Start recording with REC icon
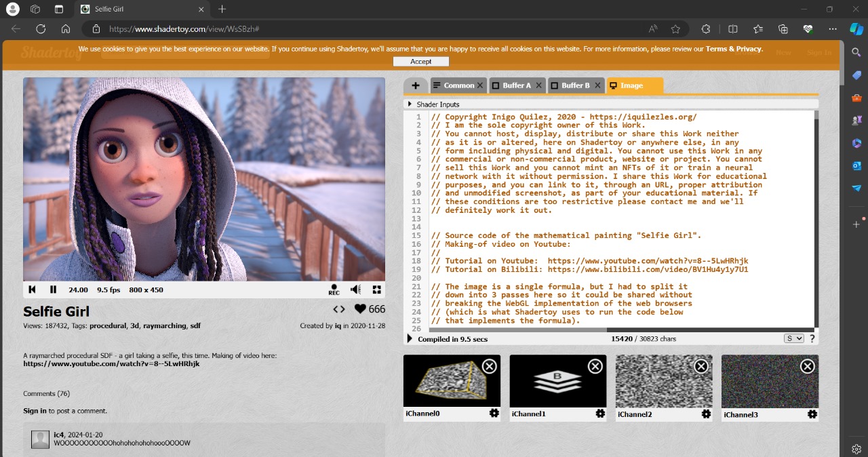 334,290
